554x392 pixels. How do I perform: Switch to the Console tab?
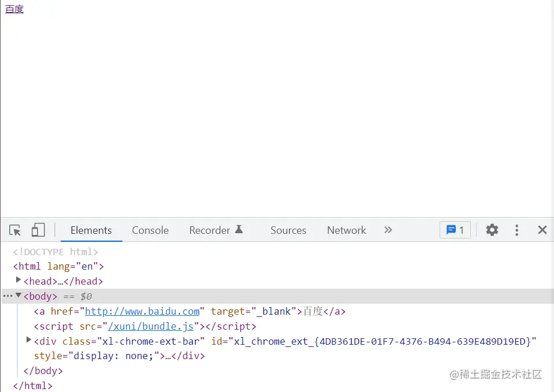click(x=150, y=230)
